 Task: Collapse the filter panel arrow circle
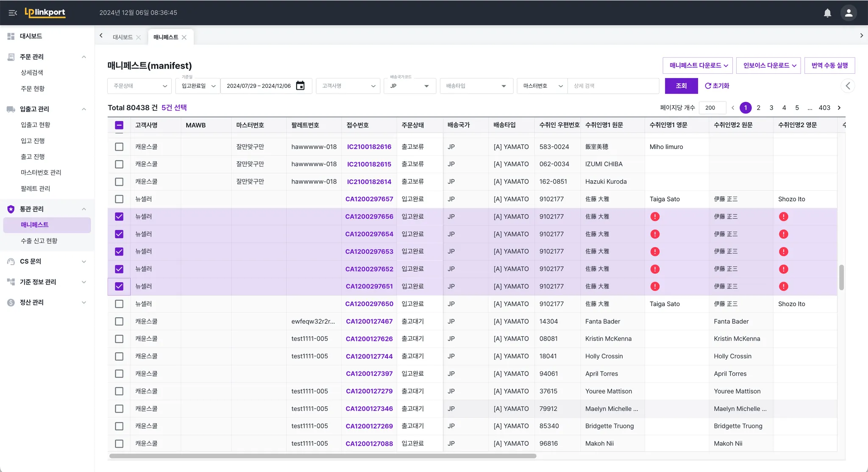click(848, 86)
